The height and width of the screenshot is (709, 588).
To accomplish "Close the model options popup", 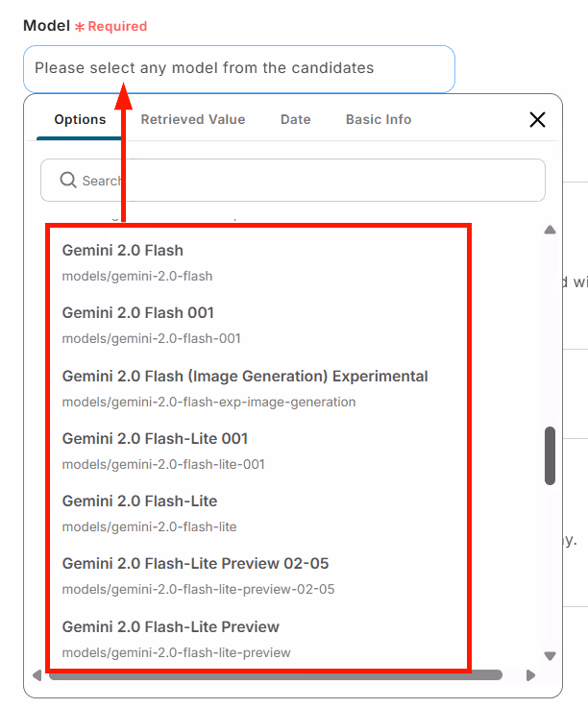I will (x=537, y=120).
